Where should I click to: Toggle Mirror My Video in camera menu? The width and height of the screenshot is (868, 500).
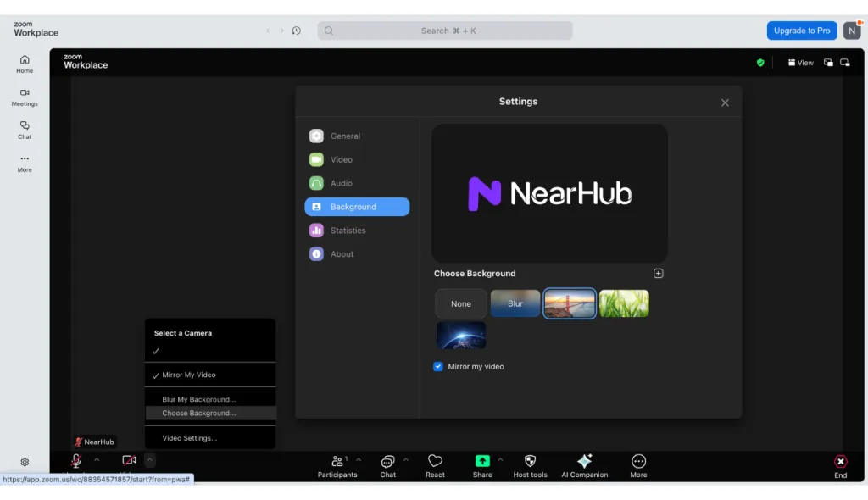[210, 375]
